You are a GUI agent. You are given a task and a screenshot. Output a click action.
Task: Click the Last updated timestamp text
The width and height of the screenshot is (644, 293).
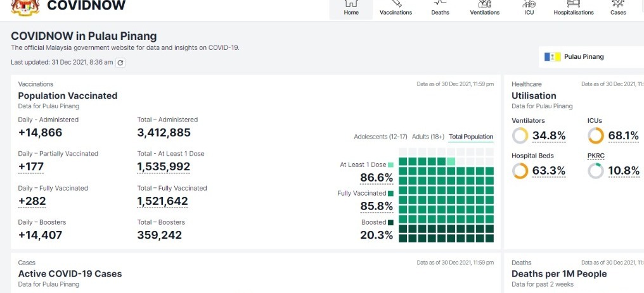(x=61, y=62)
